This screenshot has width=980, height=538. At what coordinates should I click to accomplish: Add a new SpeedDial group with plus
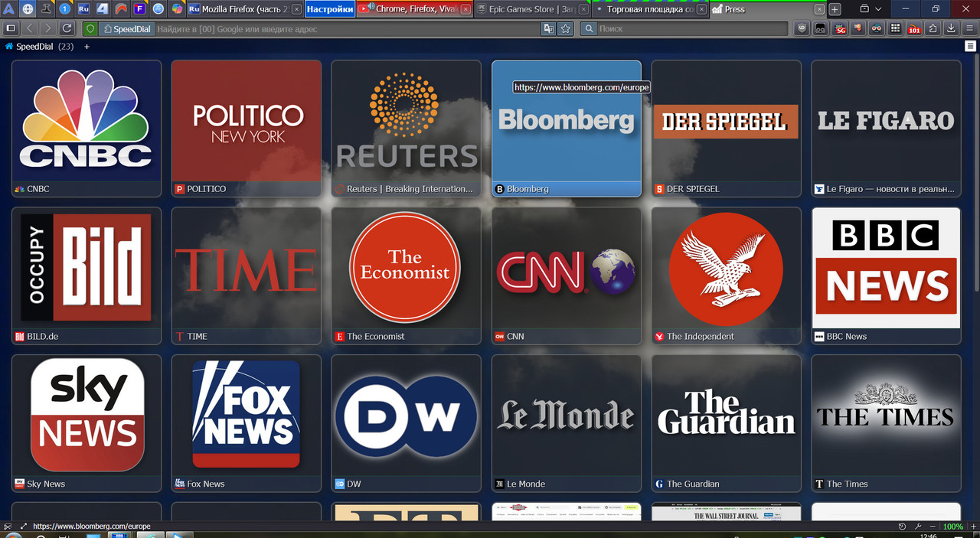point(87,47)
